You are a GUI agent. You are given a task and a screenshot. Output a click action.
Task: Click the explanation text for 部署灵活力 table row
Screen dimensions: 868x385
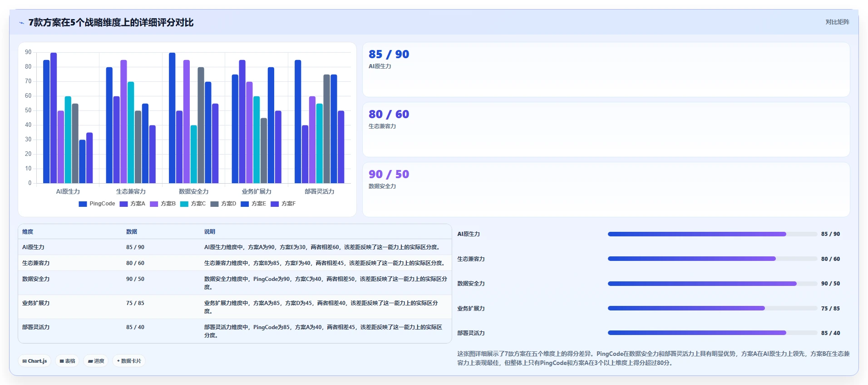pos(323,331)
